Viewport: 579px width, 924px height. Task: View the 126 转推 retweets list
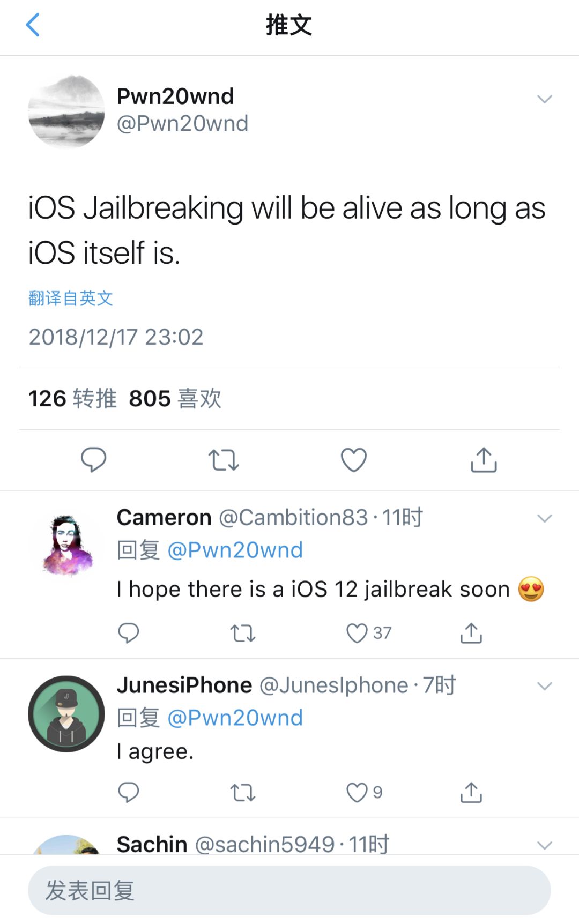pyautogui.click(x=72, y=399)
